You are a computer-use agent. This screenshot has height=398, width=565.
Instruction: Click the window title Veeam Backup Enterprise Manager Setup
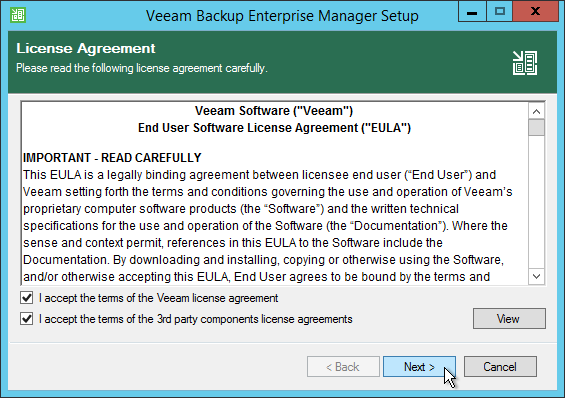tap(282, 16)
